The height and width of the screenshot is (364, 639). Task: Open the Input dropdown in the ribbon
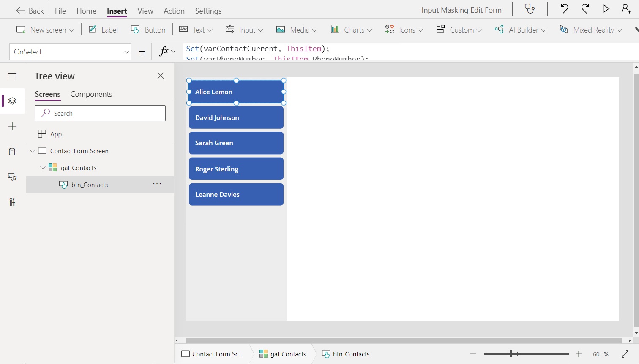click(x=244, y=30)
